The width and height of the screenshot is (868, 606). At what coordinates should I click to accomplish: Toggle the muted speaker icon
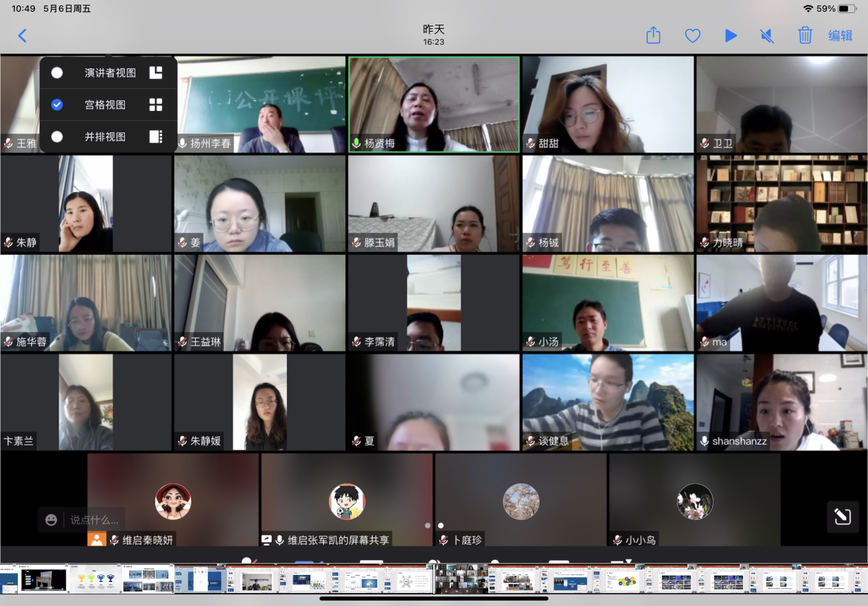[x=767, y=36]
